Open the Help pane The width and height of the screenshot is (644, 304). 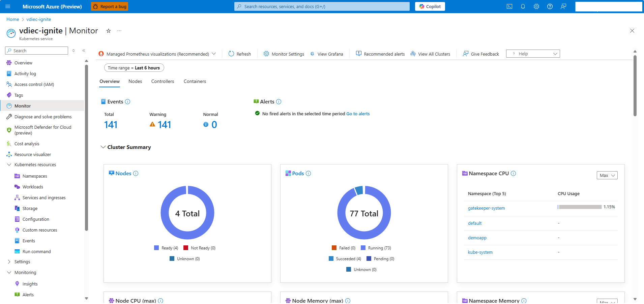pyautogui.click(x=550, y=6)
